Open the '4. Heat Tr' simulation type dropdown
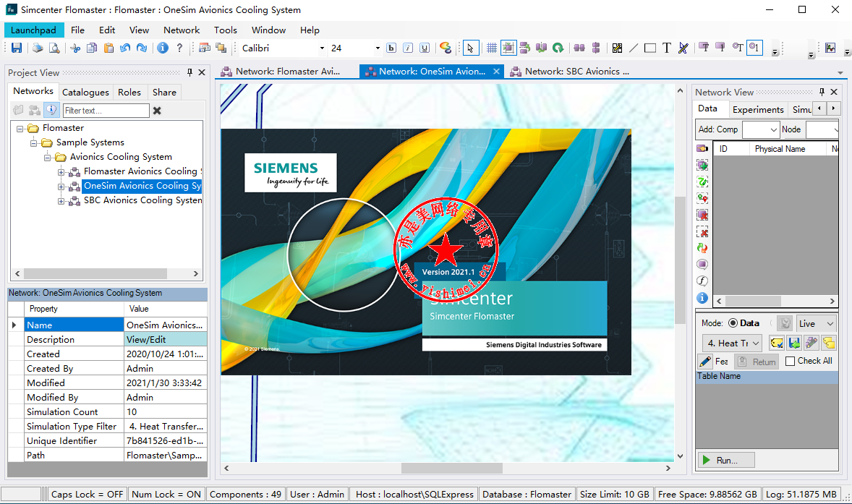Screen dimensions: 852x504 tap(731, 343)
